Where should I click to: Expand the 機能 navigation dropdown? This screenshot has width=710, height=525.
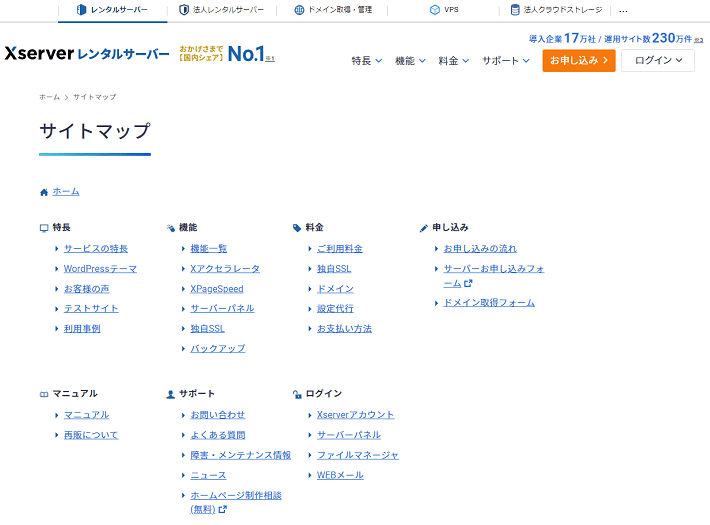point(410,61)
